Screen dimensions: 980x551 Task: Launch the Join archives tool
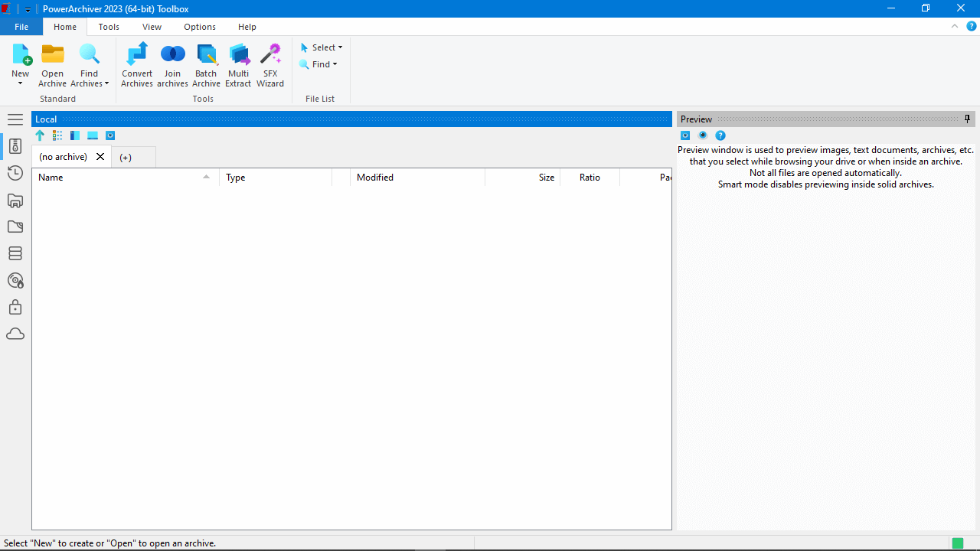pos(172,65)
